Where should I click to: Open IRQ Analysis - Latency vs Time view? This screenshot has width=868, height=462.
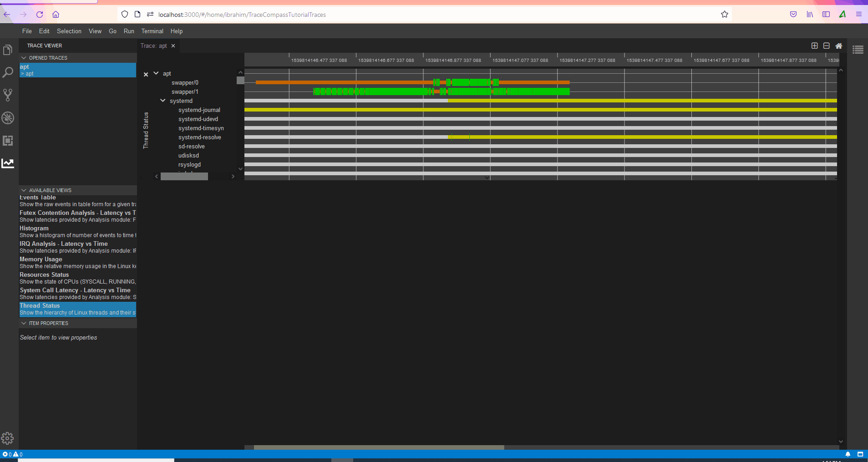coord(77,247)
